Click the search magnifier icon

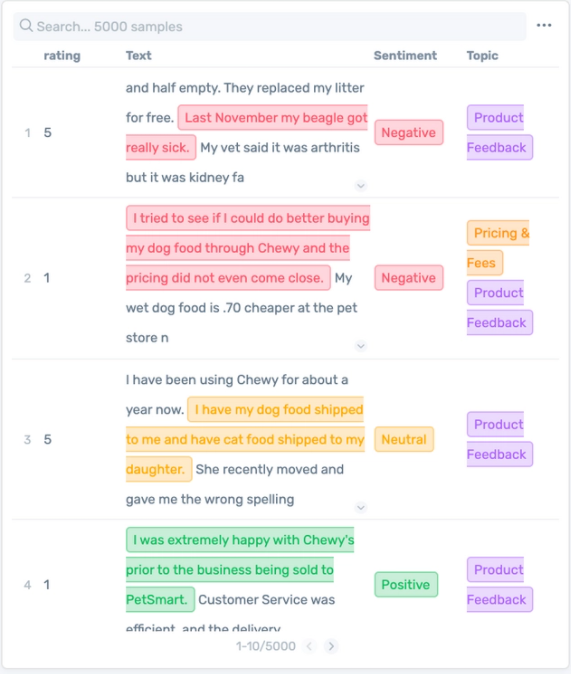[x=26, y=26]
